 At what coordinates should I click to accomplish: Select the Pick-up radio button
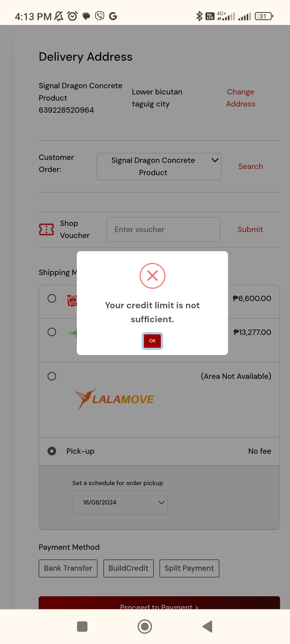coord(52,451)
